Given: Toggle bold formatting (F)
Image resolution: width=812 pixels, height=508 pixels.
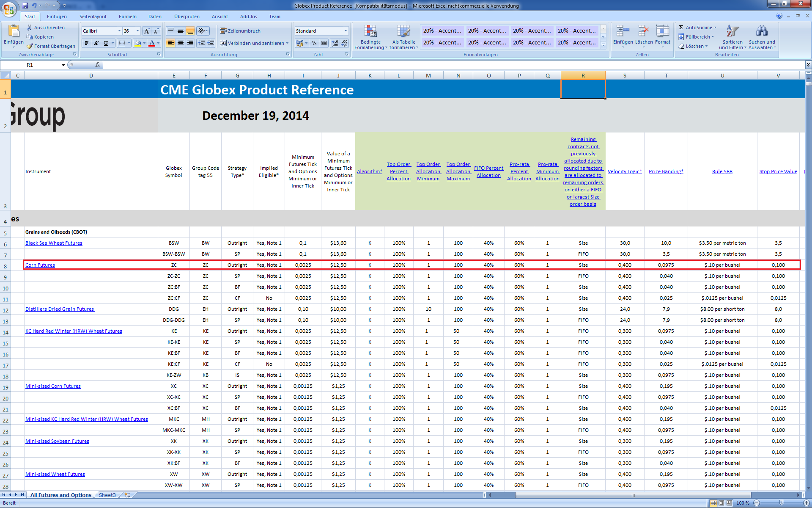Looking at the screenshot, I should [87, 43].
